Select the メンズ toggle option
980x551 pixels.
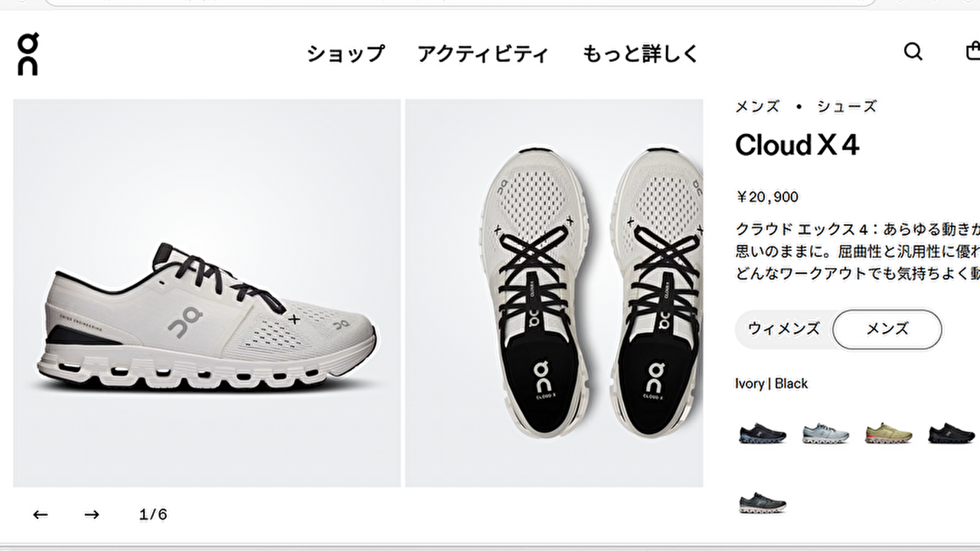click(887, 329)
